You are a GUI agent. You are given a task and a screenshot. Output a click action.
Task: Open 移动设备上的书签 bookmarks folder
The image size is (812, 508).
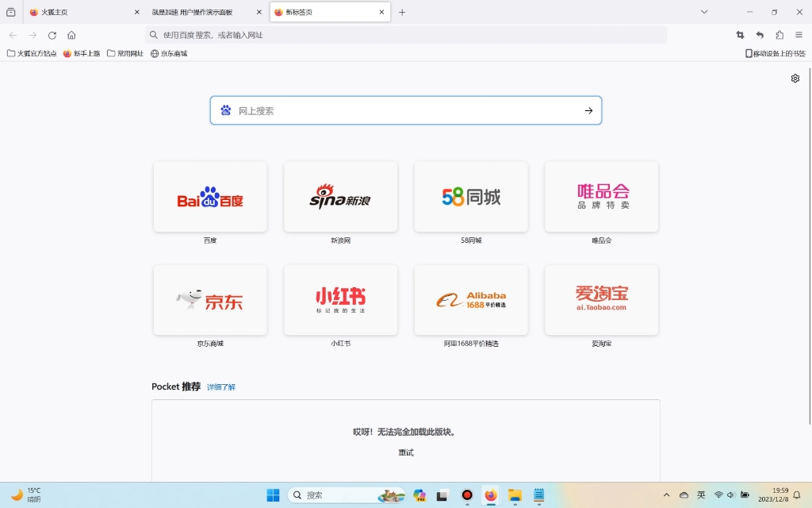point(776,53)
